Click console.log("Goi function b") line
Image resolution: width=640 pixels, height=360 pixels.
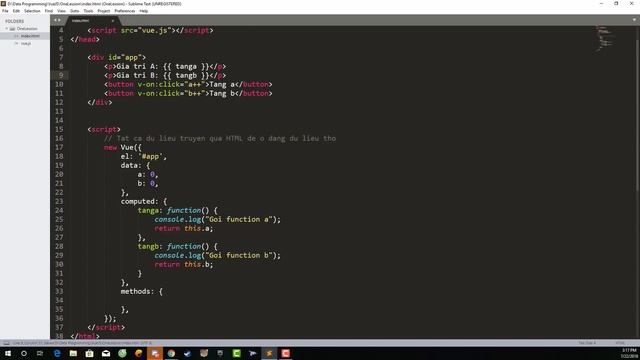[x=218, y=255]
